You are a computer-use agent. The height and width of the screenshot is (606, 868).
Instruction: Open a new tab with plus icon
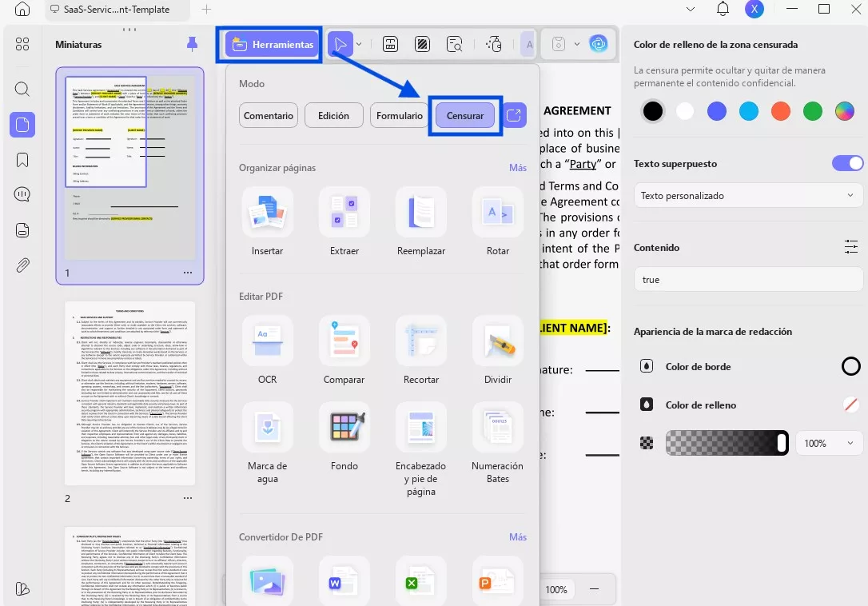click(206, 9)
